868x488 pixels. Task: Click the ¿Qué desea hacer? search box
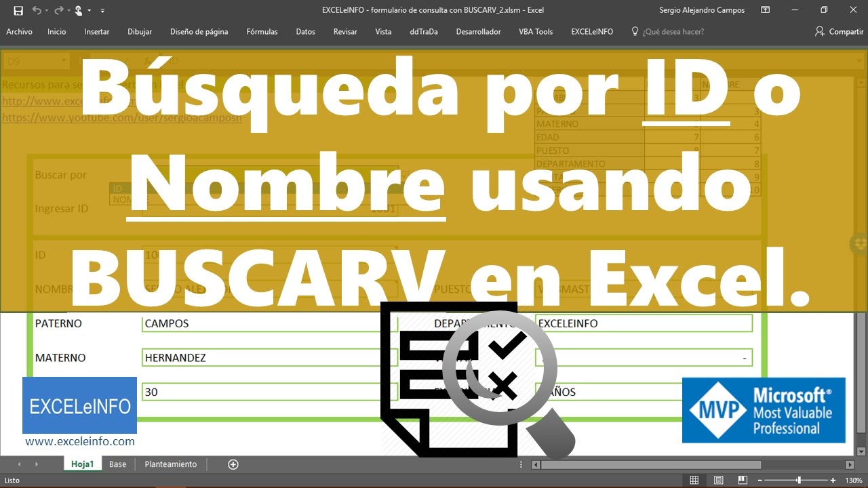(x=668, y=32)
